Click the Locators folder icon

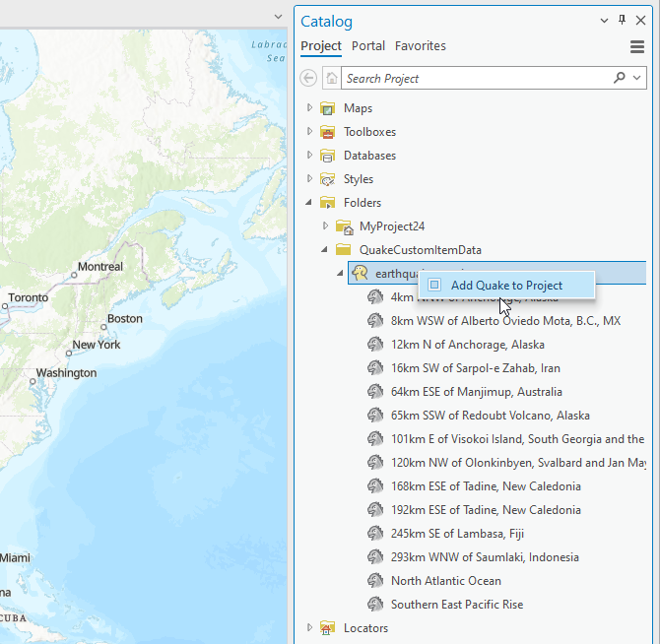click(x=327, y=628)
